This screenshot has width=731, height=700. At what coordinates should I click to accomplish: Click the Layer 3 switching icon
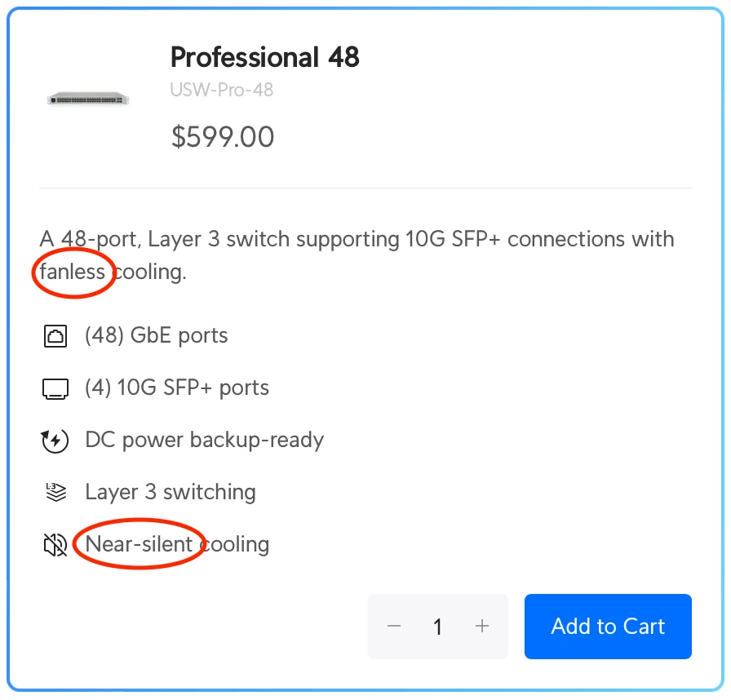pyautogui.click(x=55, y=492)
